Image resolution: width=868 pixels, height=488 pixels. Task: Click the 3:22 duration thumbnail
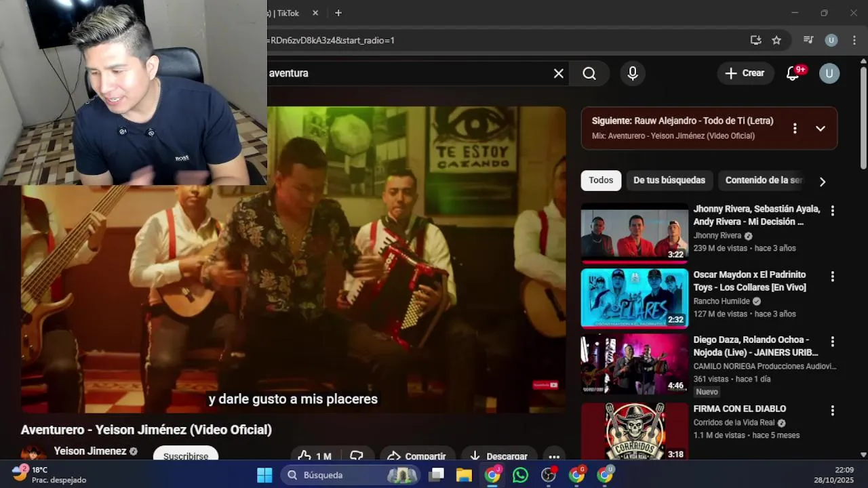tap(635, 233)
